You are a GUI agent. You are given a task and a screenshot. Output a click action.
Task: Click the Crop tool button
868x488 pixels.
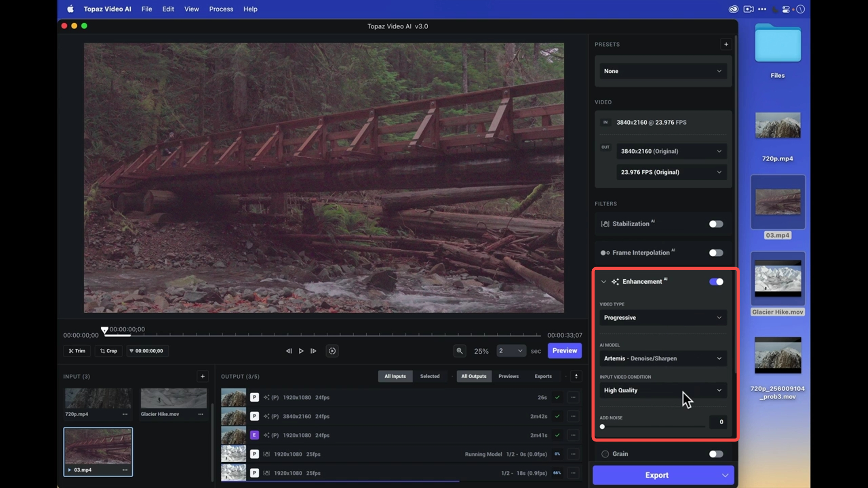[x=108, y=351]
